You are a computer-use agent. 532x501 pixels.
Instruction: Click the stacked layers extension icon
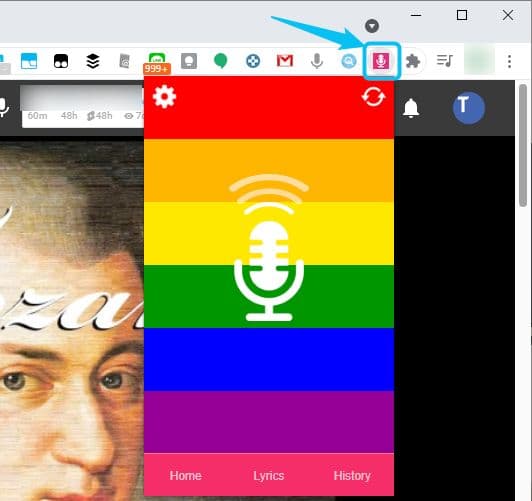93,61
